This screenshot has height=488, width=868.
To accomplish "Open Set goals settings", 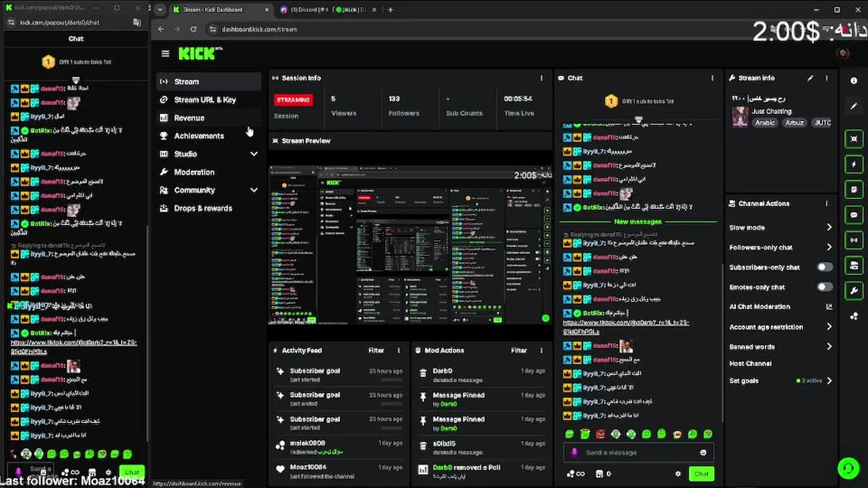I will click(x=781, y=381).
